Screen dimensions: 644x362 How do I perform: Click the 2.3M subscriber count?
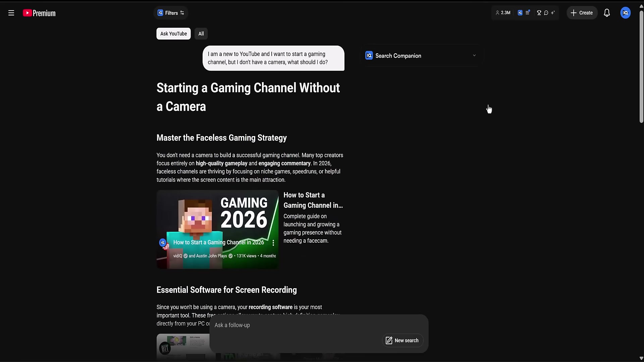(503, 13)
